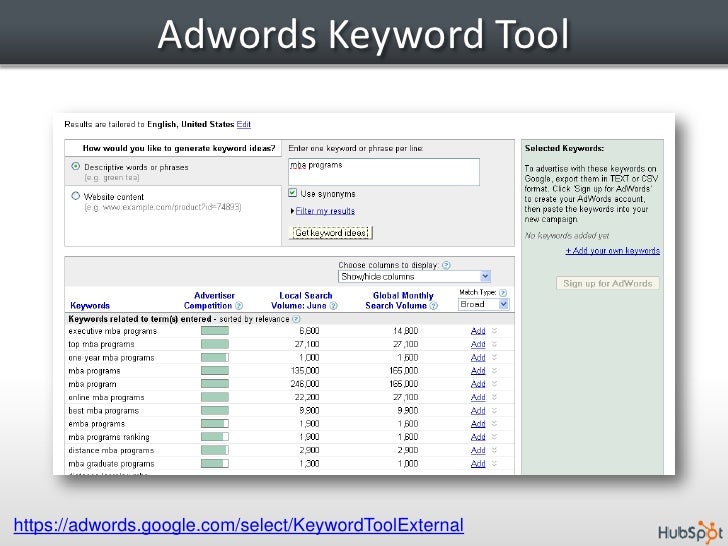Click keyword text best mba programs
The width and height of the screenshot is (728, 546).
pos(104,411)
